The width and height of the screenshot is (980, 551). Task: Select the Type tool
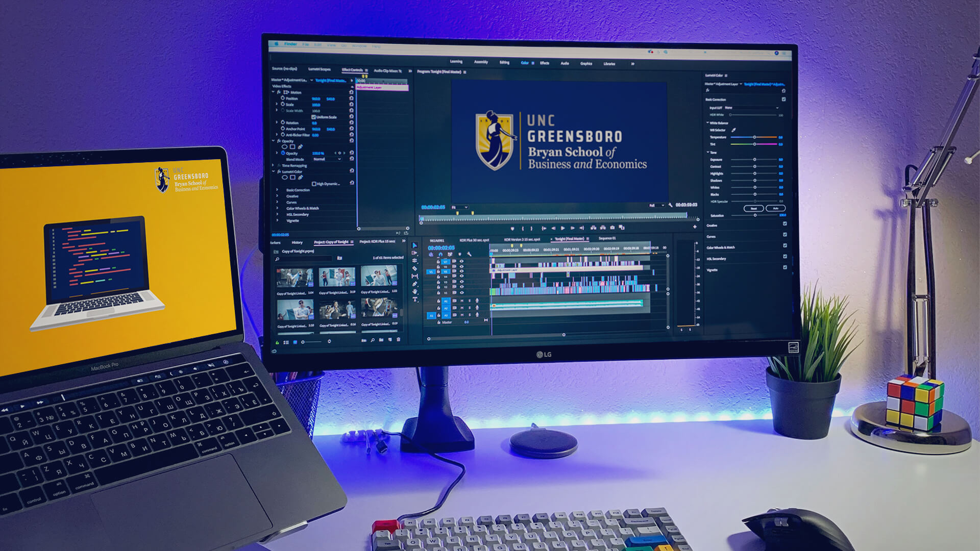(415, 299)
